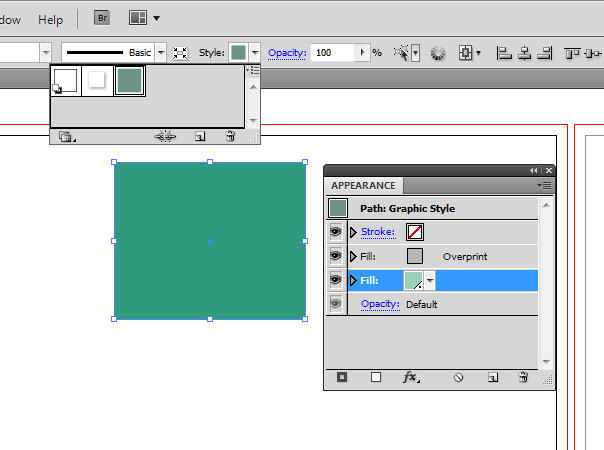The width and height of the screenshot is (604, 450).
Task: Click Break Link to Graphic Style icon
Action: point(165,136)
